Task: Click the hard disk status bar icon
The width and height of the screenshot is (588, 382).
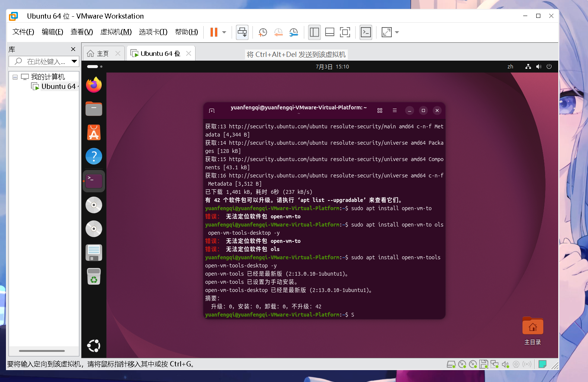Action: click(451, 364)
